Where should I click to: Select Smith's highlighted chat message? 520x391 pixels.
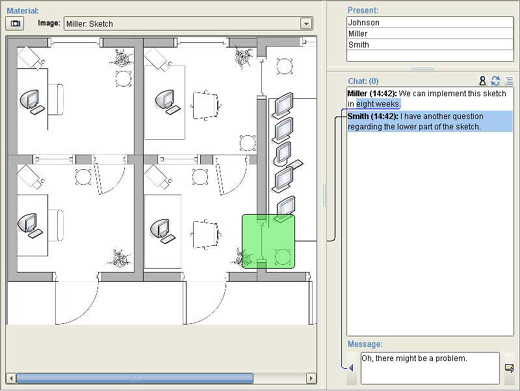point(430,121)
